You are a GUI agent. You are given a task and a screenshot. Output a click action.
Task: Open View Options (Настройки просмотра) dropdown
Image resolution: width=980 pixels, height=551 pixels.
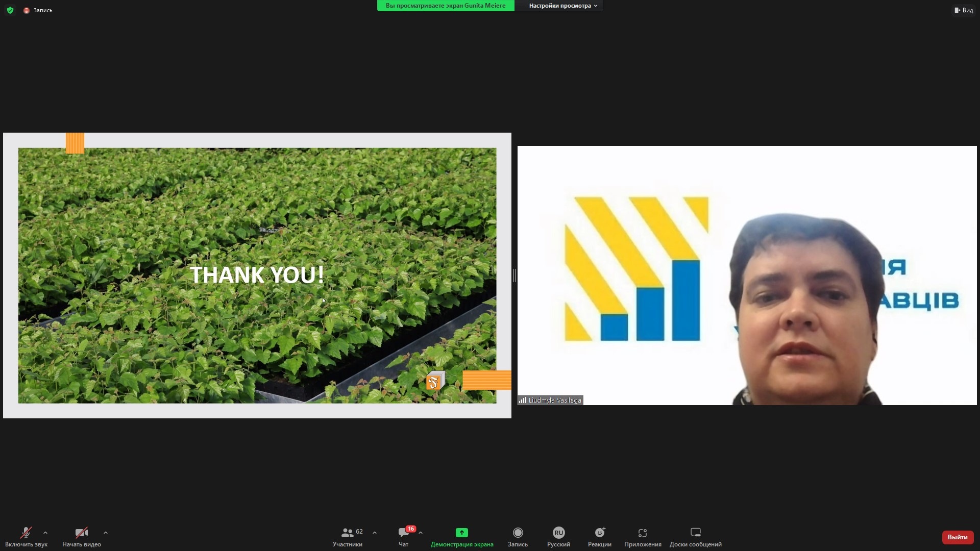pos(562,6)
